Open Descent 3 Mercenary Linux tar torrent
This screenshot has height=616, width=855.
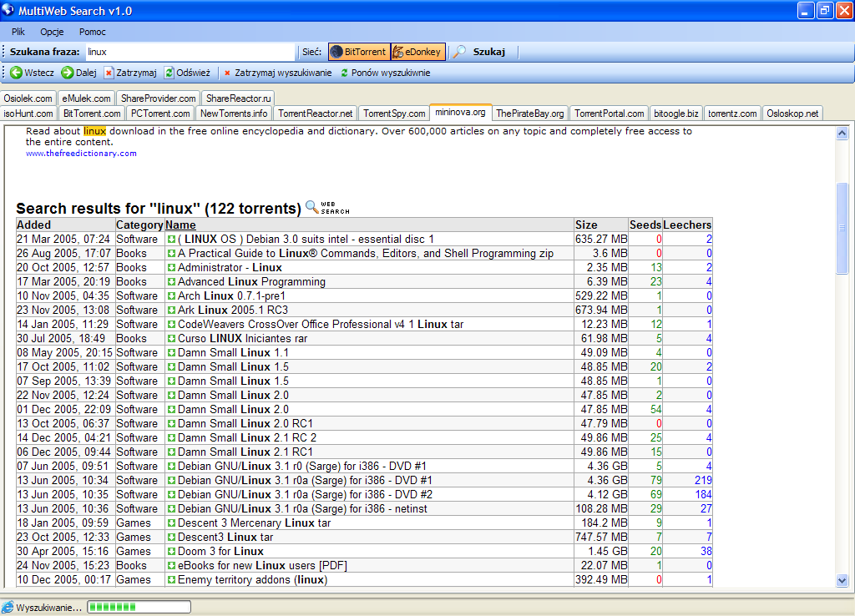[254, 523]
